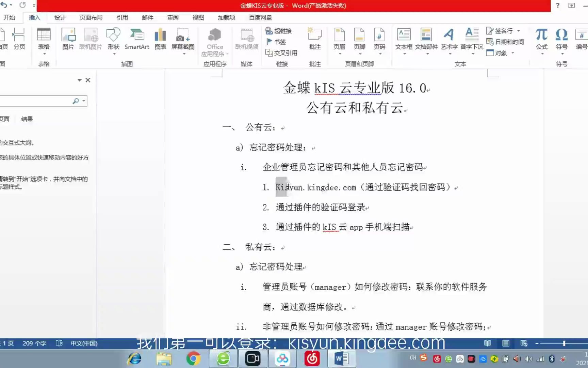This screenshot has height=368, width=588.
Task: Open the Mailings (邮件) tab
Action: [148, 17]
